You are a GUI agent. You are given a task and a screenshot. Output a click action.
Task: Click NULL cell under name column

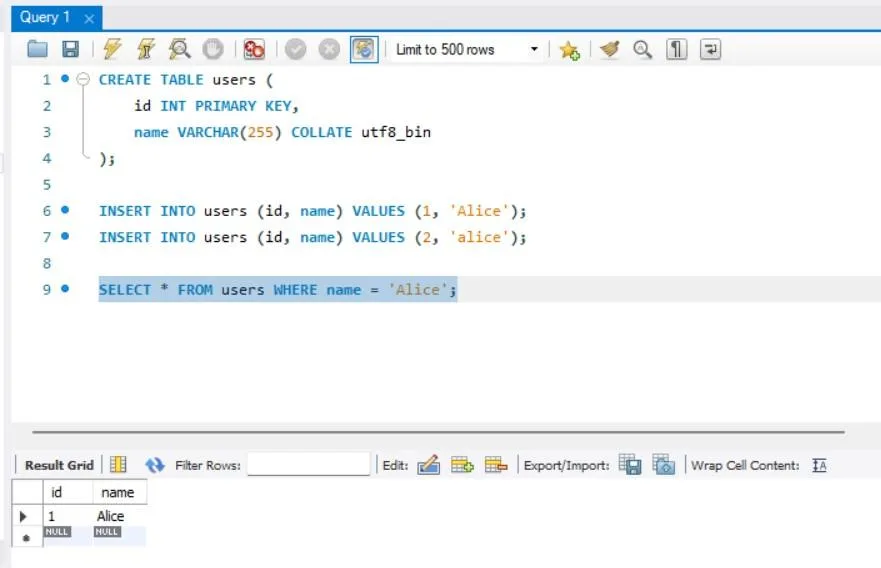(107, 531)
